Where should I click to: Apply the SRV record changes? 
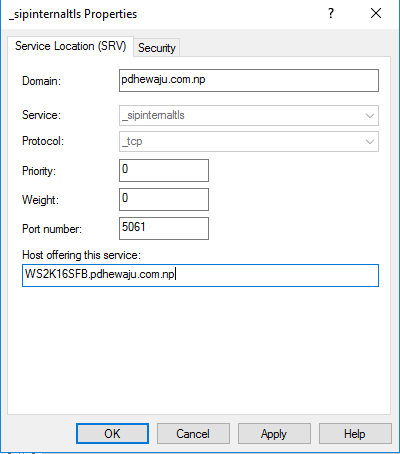coord(274,433)
